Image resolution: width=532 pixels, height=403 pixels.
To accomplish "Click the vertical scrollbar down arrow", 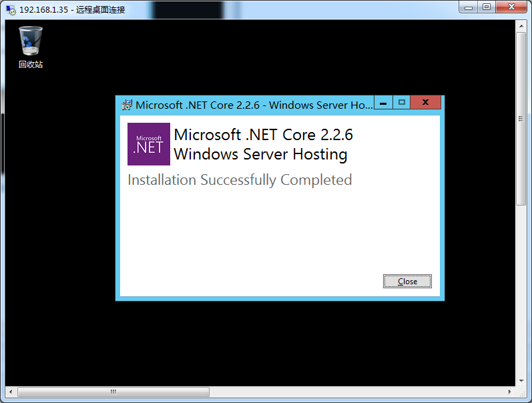I will [x=521, y=381].
